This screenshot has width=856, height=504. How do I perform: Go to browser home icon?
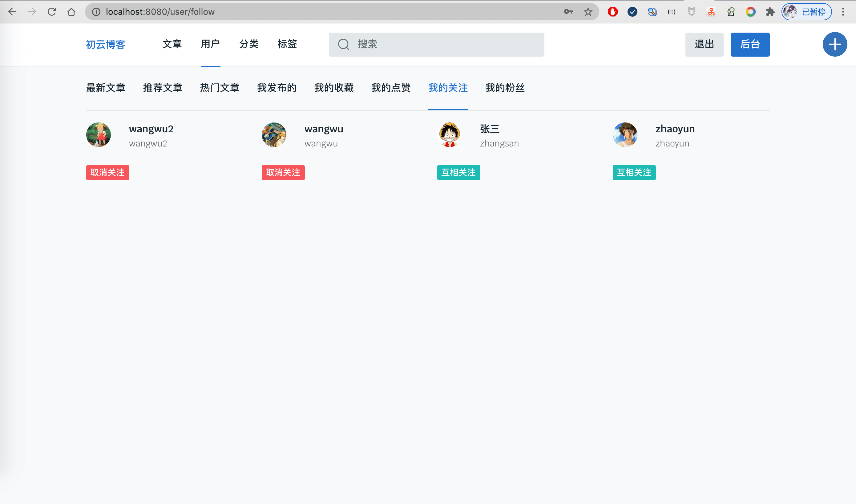[x=71, y=12]
